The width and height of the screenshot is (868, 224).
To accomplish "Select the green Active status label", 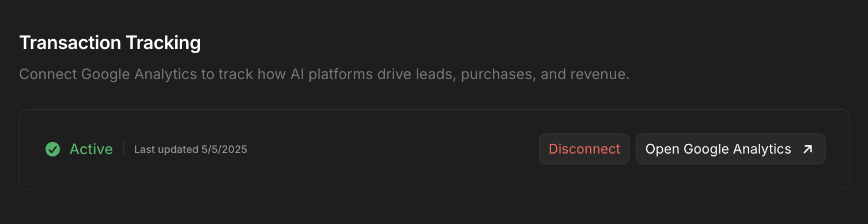I will (x=91, y=149).
